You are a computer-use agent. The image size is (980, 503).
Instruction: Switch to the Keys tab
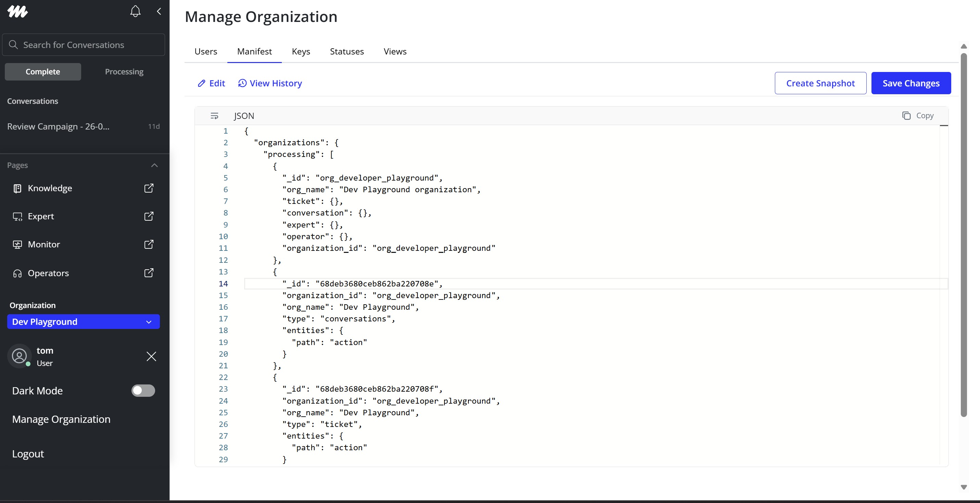[301, 51]
